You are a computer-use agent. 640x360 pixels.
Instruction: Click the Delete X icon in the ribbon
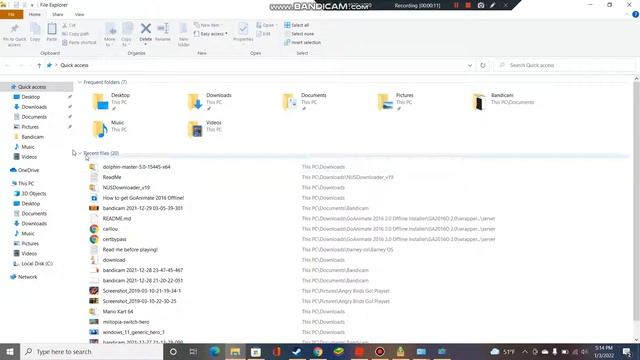146,29
